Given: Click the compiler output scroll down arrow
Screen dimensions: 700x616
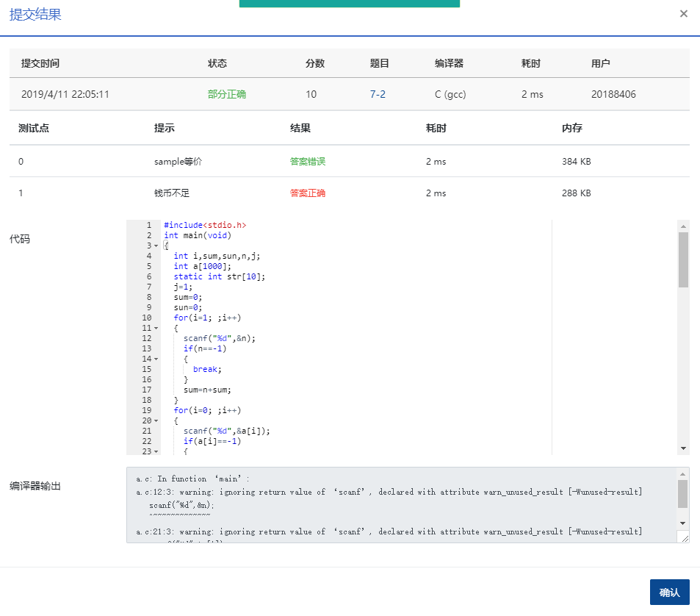Looking at the screenshot, I should click(682, 523).
